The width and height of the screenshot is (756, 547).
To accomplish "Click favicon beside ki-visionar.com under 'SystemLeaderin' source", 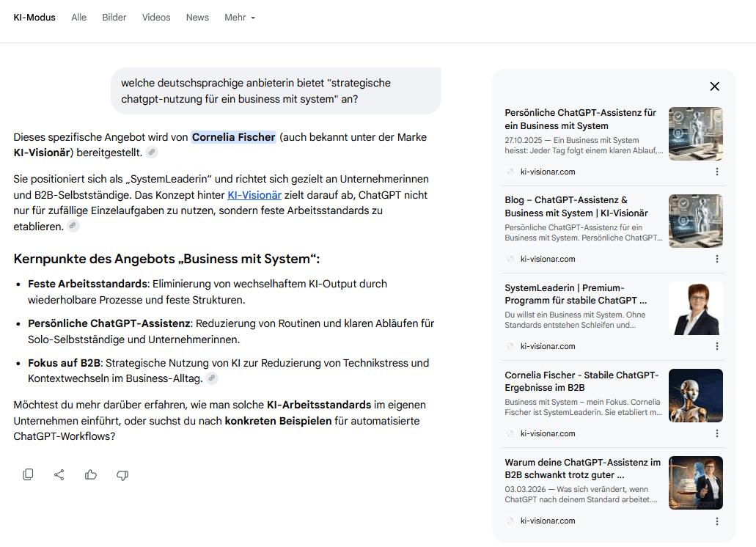I will tap(510, 346).
